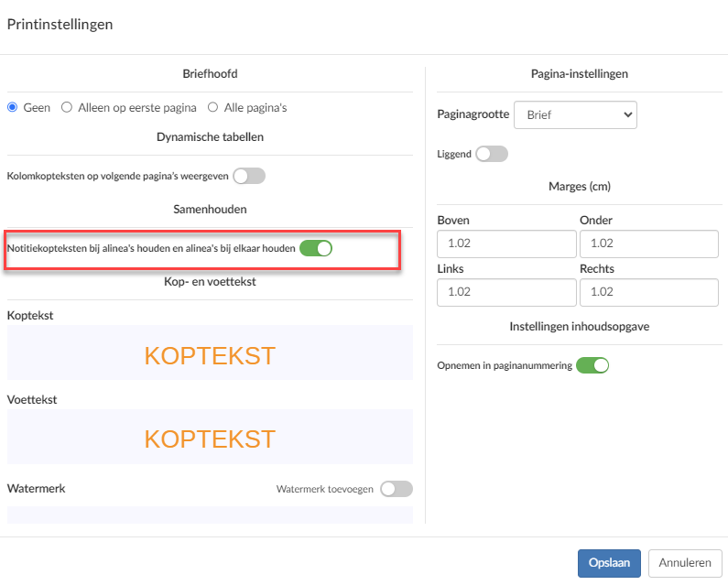Edit the Voettekst footer area
This screenshot has height=585, width=728.
210,437
